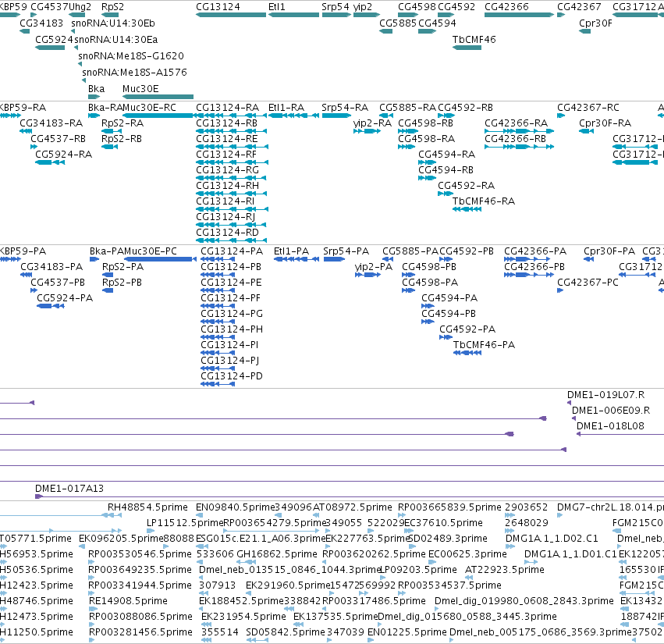Open BAC clone DME1-006E09.R
Screen dimensions: 664x644
(x=573, y=418)
